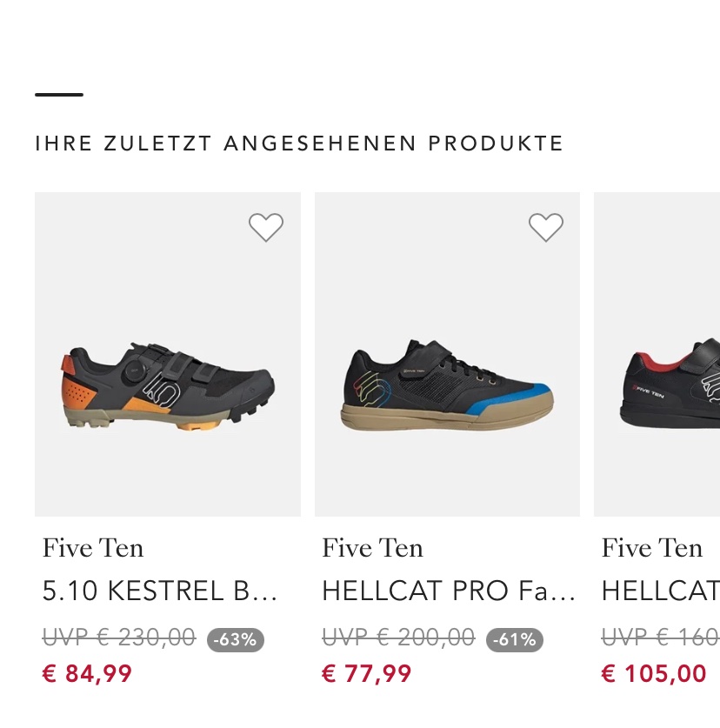The image size is (720, 728).
Task: Click the HELLCAT PRO Fa… product title
Action: [449, 591]
